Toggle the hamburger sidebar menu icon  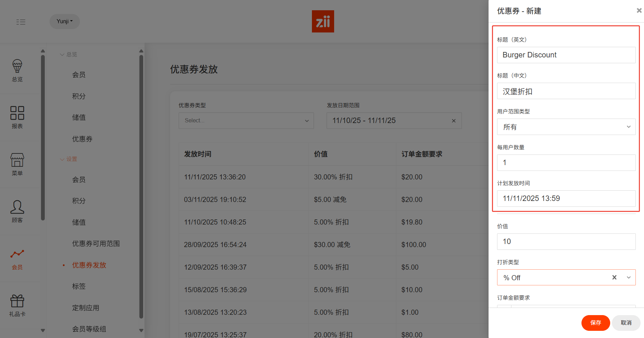coord(21,22)
